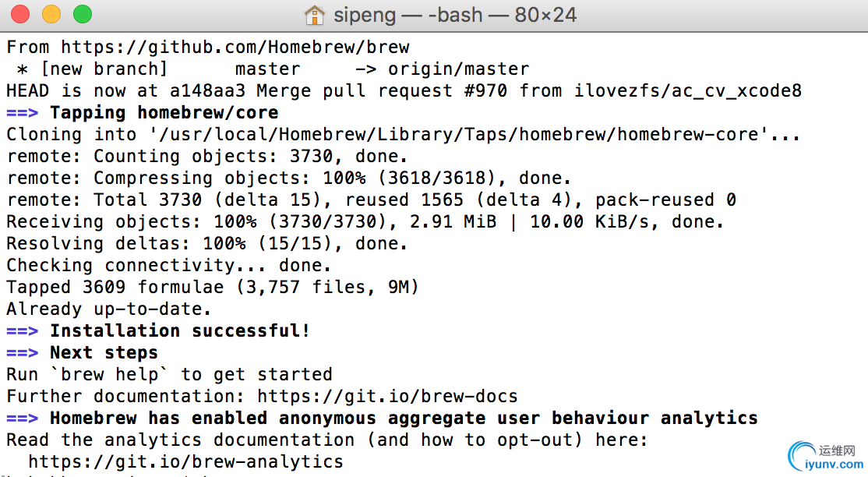Click the `brew help` command text

(x=110, y=374)
